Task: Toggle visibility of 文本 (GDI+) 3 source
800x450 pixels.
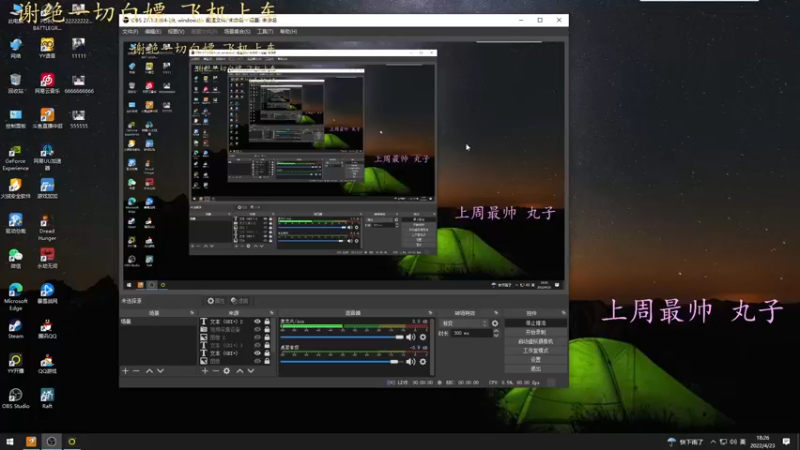Action: [257, 345]
